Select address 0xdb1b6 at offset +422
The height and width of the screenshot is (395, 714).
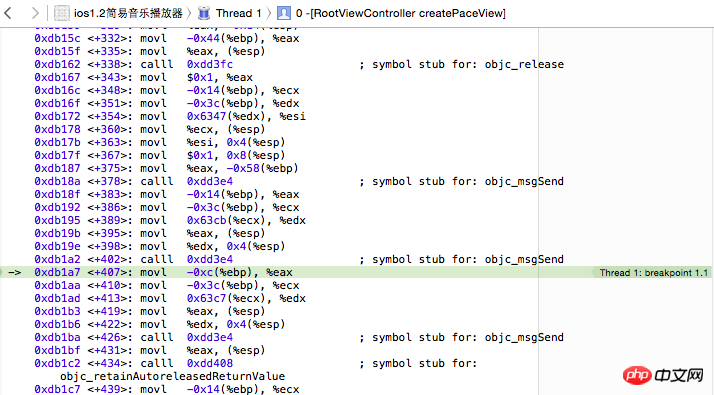[57, 324]
